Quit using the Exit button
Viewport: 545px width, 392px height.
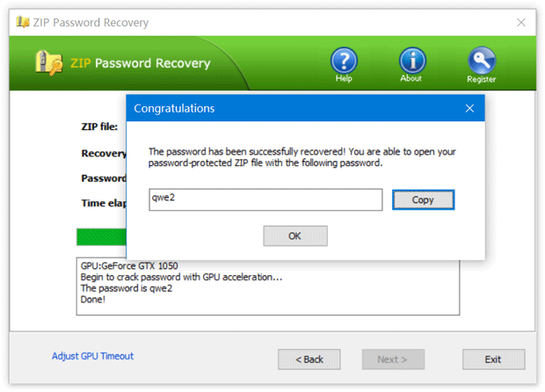(x=493, y=359)
